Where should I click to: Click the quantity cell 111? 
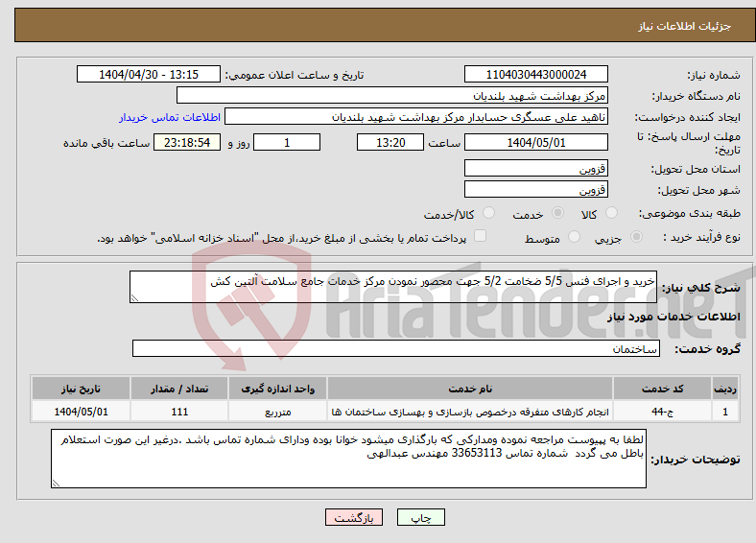point(179,412)
